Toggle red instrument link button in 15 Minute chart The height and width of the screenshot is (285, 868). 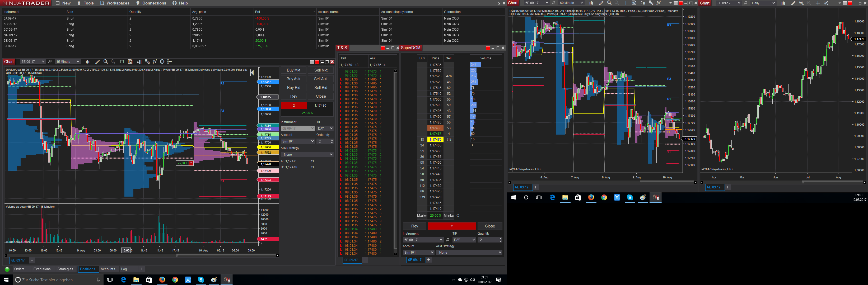tap(317, 61)
